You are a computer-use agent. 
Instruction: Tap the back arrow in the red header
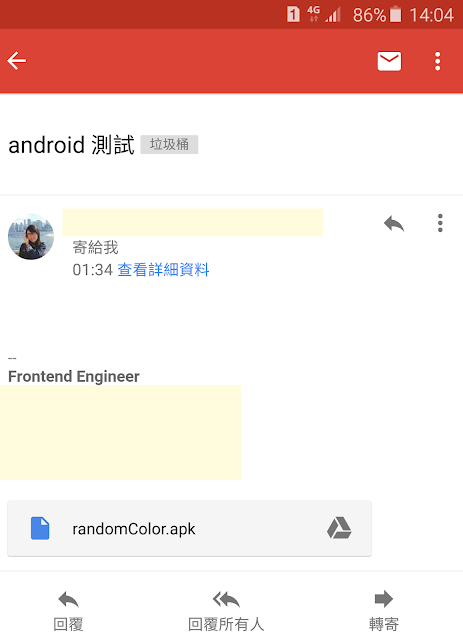[17, 61]
